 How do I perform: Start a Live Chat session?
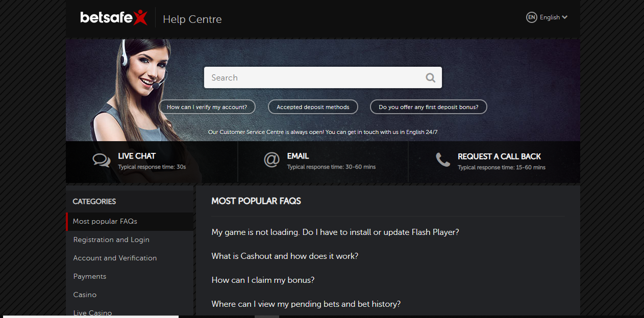tap(152, 161)
